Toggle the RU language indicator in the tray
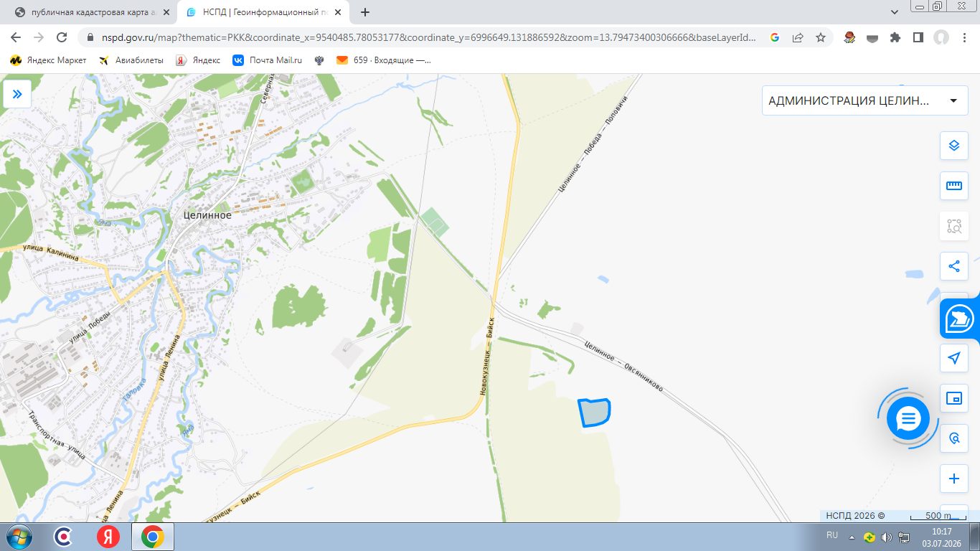 [832, 535]
